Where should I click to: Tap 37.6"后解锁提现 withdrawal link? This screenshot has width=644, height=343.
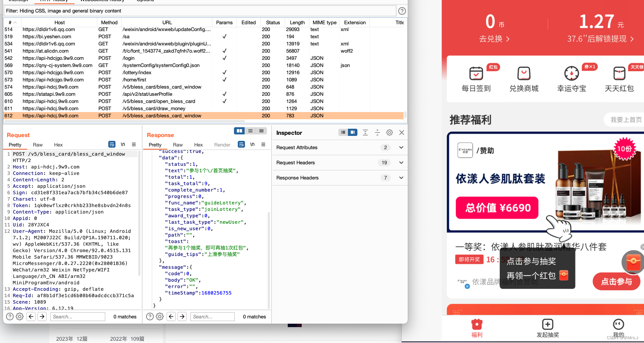pos(600,39)
